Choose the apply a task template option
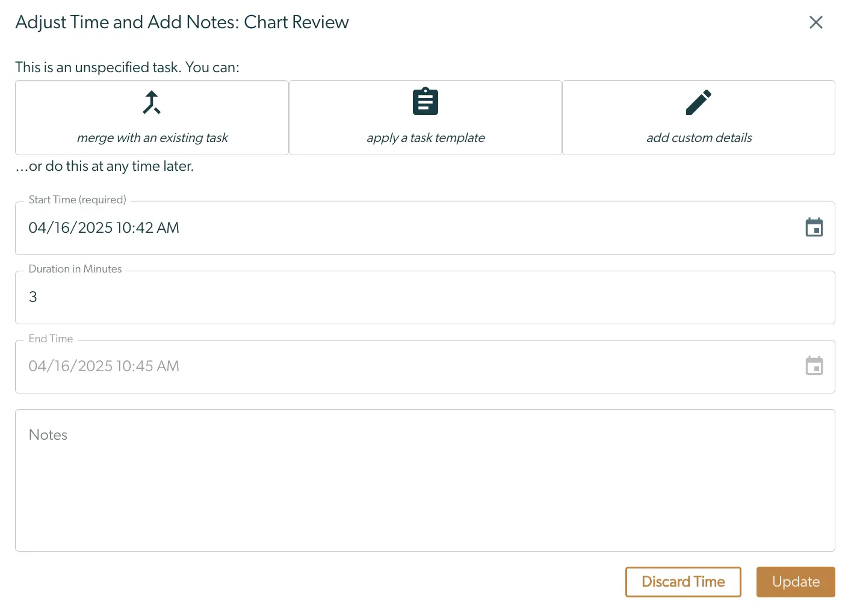The image size is (851, 616). tap(425, 117)
